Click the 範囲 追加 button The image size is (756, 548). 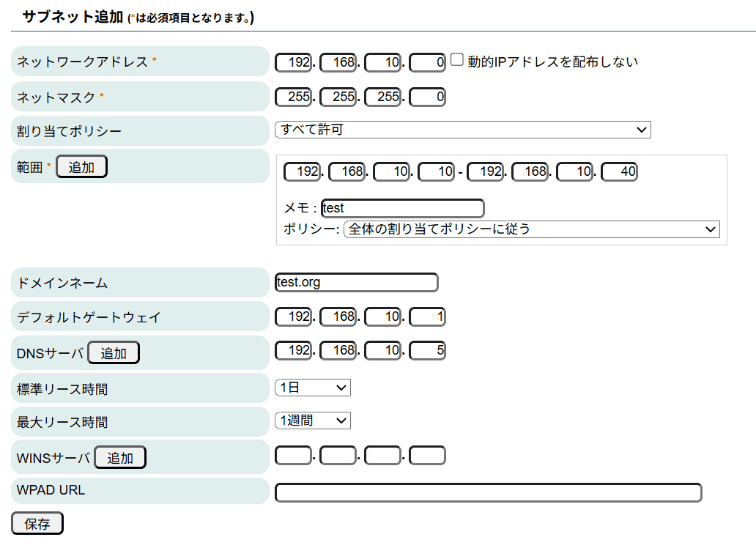coord(81,167)
